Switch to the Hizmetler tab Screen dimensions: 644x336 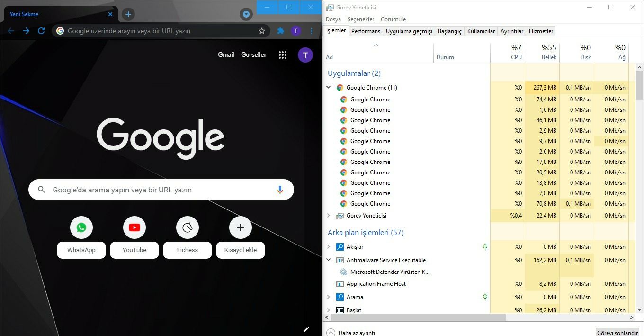tap(541, 31)
